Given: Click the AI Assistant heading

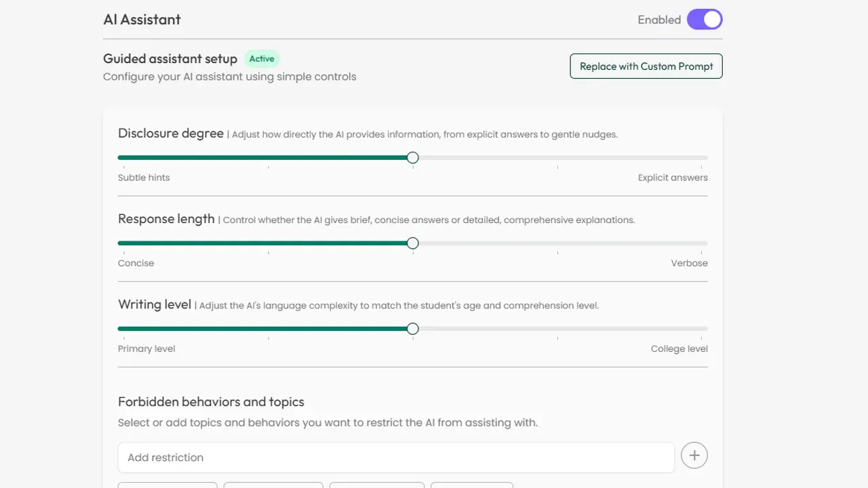Looking at the screenshot, I should [142, 20].
